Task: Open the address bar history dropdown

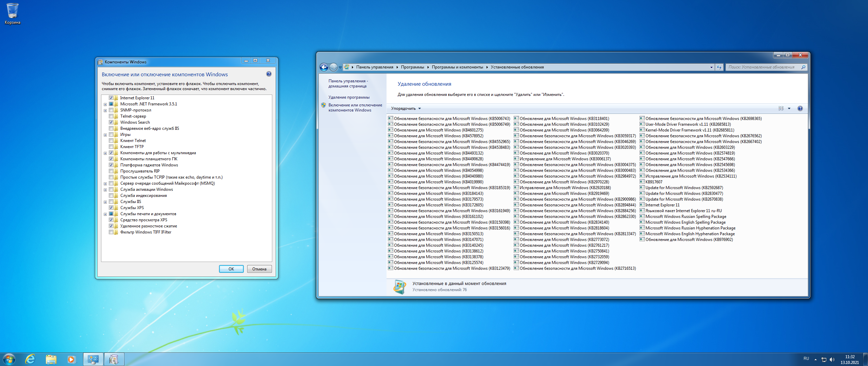Action: 711,67
